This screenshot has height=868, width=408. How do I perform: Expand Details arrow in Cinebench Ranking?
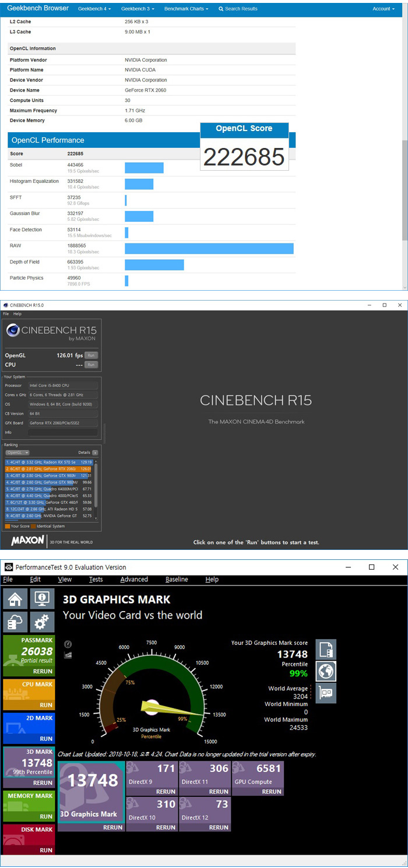coord(95,453)
